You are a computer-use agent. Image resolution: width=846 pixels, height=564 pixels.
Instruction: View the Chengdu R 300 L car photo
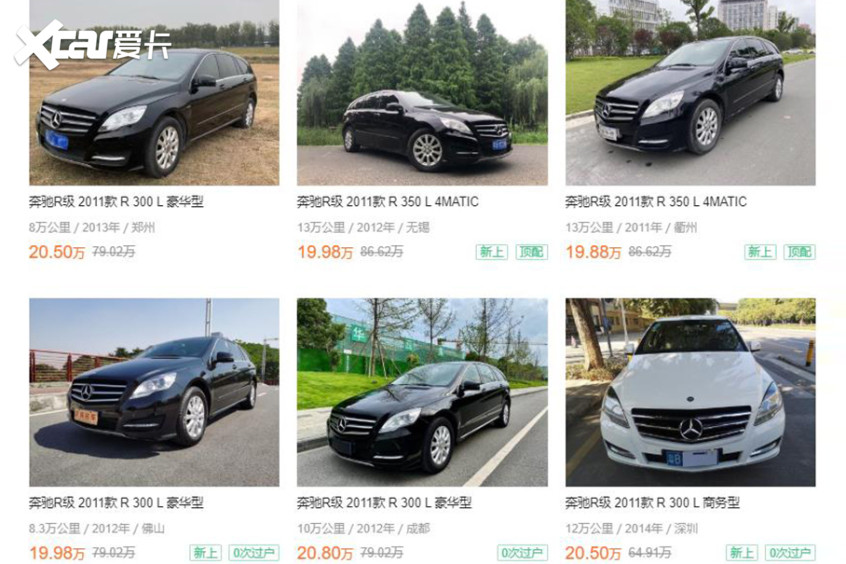tap(422, 392)
